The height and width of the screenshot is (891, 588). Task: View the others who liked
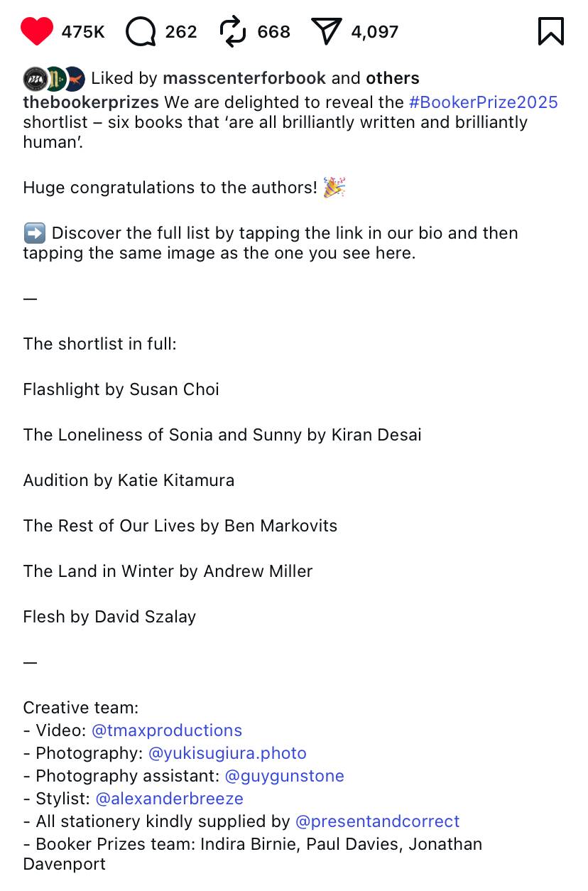coord(393,78)
